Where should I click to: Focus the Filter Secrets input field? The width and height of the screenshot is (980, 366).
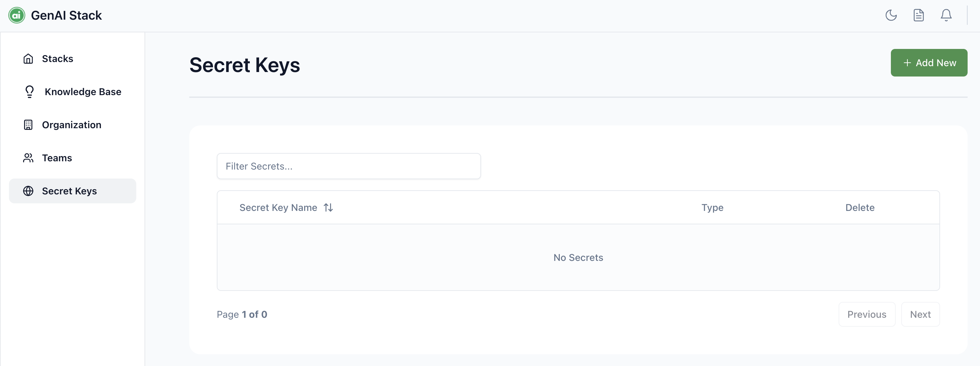click(x=349, y=166)
